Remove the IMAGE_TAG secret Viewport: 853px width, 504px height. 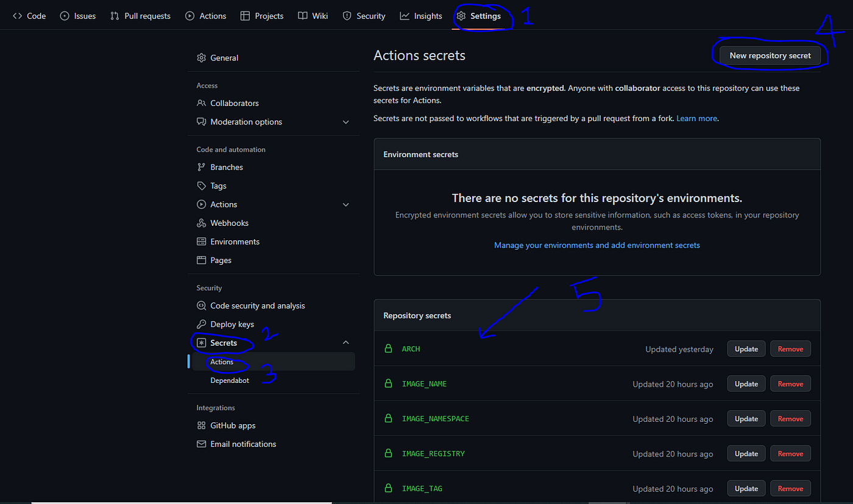tap(790, 488)
